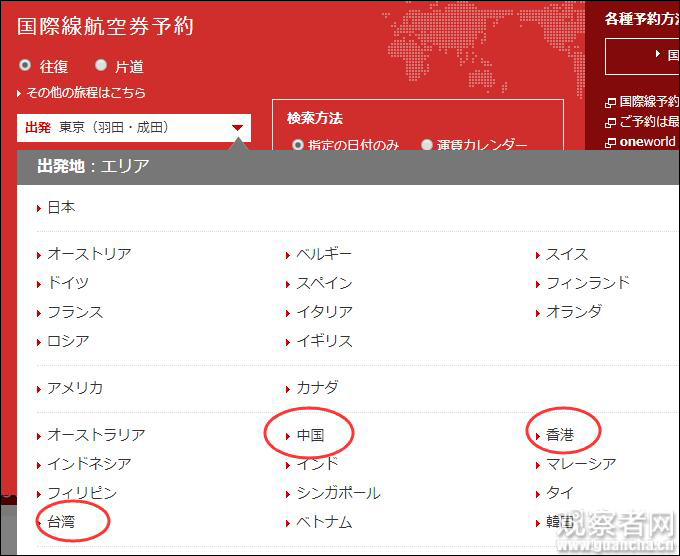This screenshot has height=556, width=680.
Task: Click the button under 各種予約方法 heading
Action: pos(642,57)
